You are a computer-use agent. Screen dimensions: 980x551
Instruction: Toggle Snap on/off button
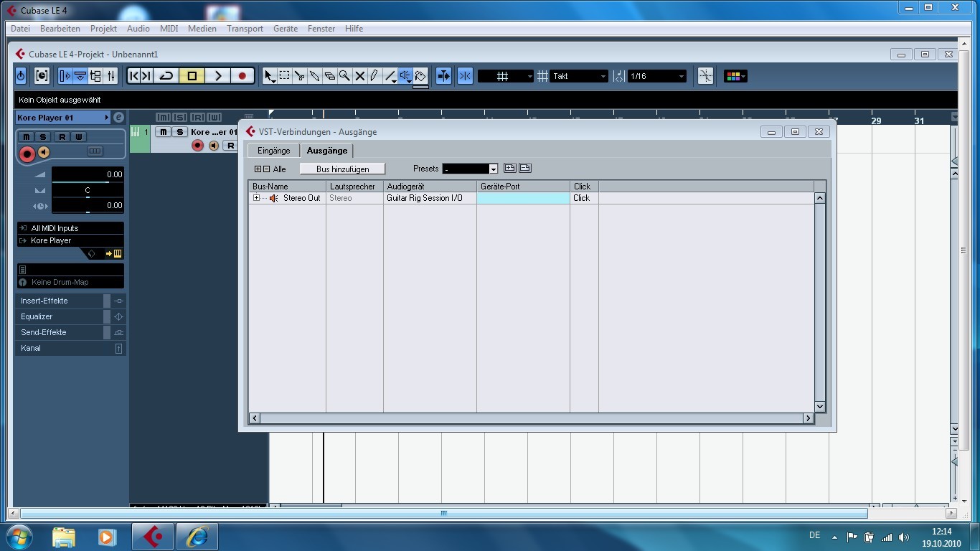pyautogui.click(x=465, y=76)
